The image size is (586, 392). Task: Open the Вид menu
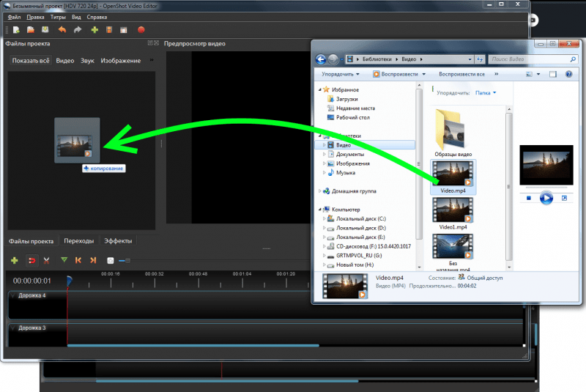coord(76,17)
